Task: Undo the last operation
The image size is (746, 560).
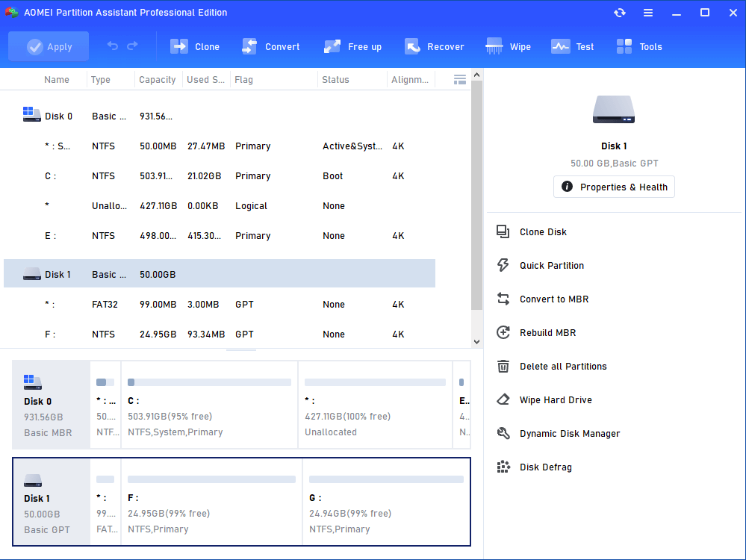Action: pos(113,46)
